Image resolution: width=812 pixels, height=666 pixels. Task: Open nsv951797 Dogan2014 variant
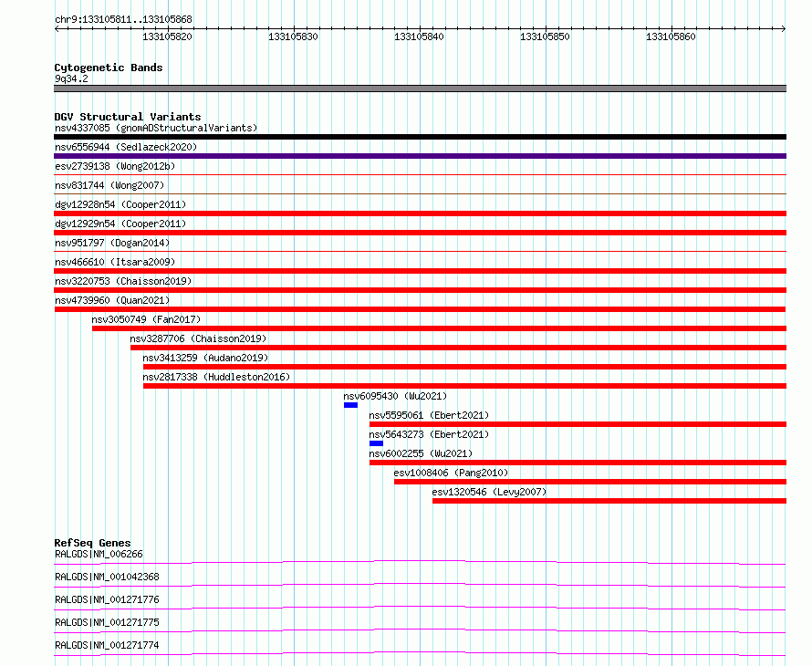(x=112, y=243)
